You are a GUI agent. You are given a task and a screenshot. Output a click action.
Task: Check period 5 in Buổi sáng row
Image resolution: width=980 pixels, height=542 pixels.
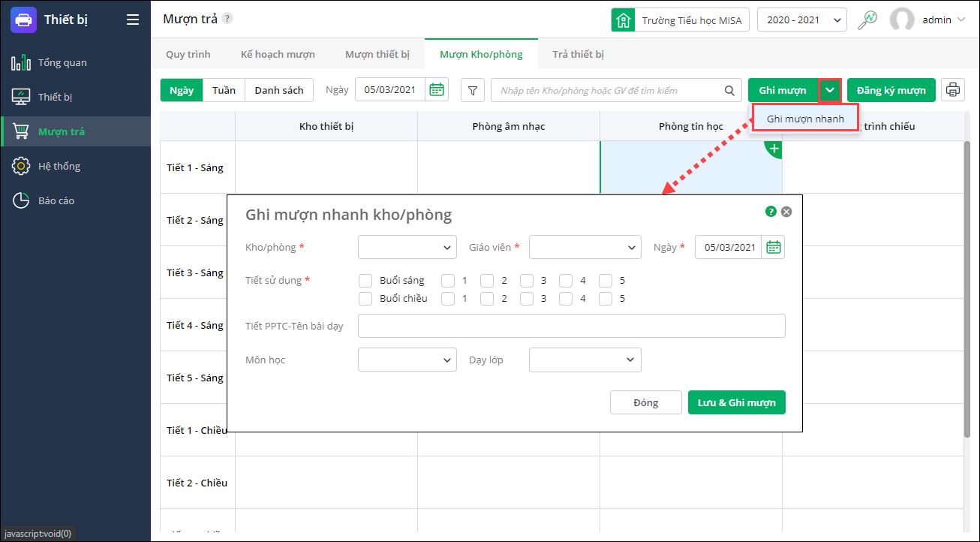tap(606, 281)
